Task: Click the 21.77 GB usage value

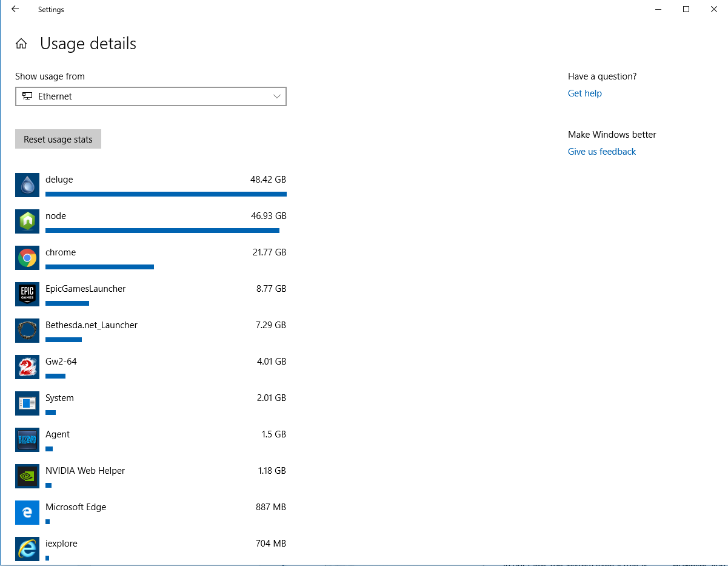Action: [269, 252]
